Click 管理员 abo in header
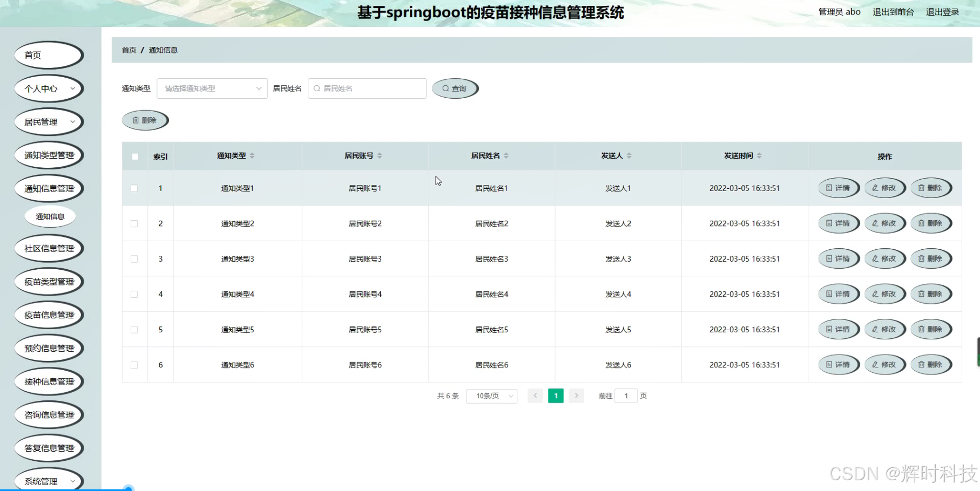 [839, 12]
